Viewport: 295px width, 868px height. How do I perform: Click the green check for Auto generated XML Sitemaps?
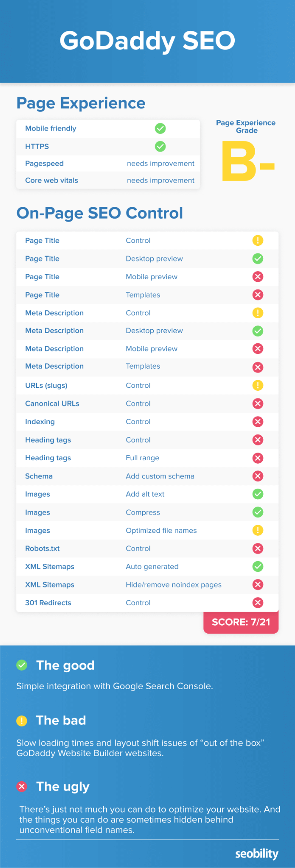tap(258, 566)
